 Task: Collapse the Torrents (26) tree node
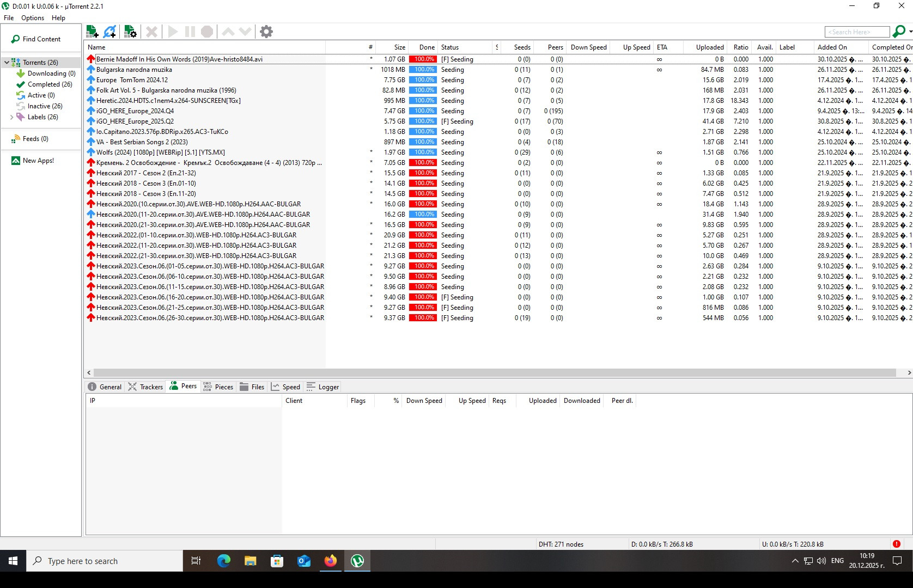click(7, 63)
